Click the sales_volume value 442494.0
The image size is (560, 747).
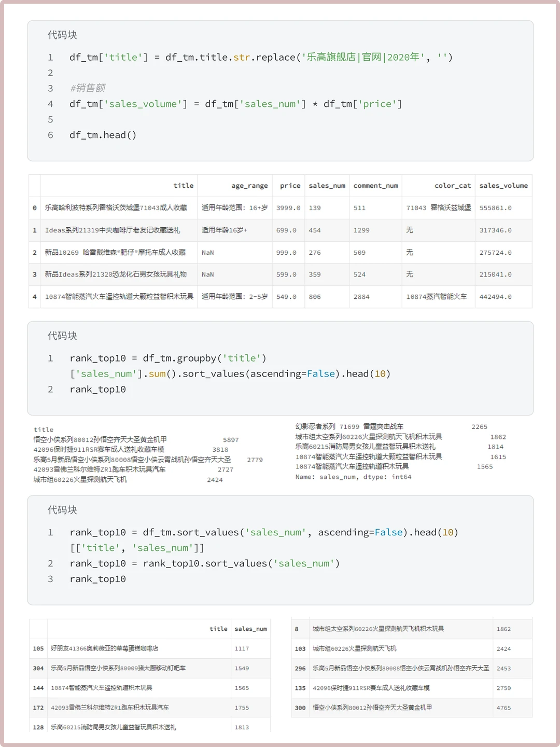click(x=495, y=297)
